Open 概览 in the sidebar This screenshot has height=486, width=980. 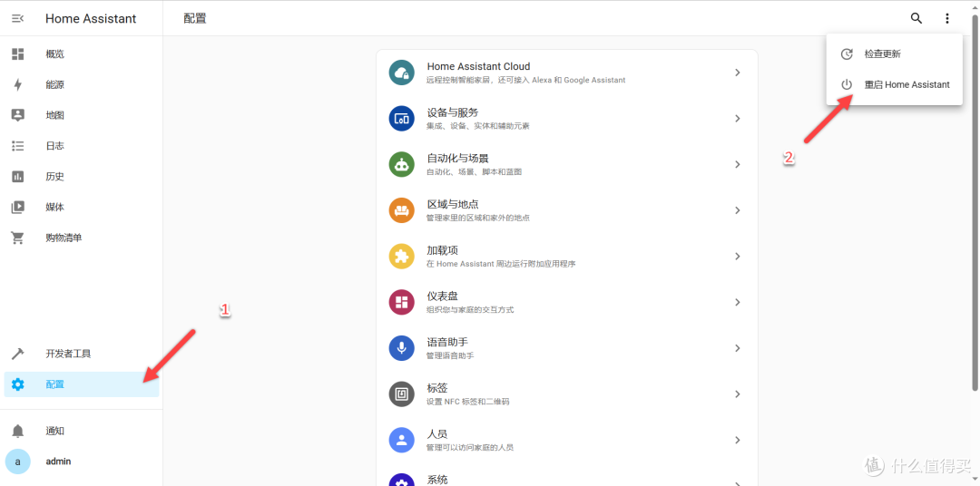click(x=82, y=53)
